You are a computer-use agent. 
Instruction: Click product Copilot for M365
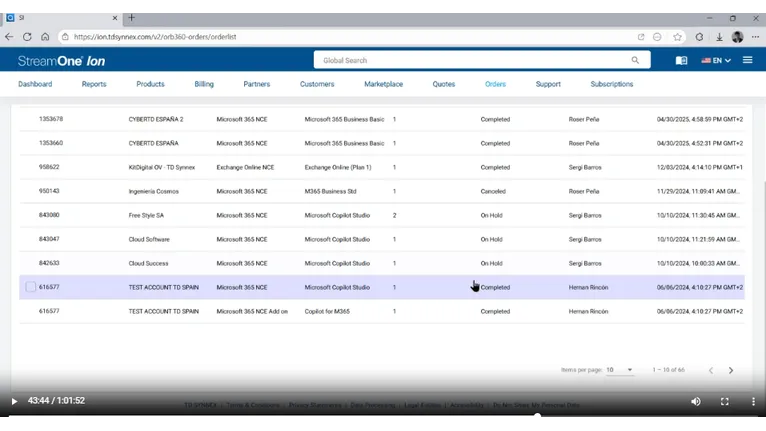(x=327, y=311)
